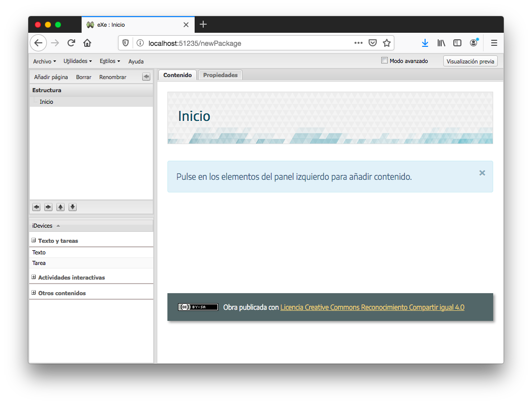Collapse the left panel with the arrow icon above Estructura
This screenshot has height=404, width=532.
pos(146,77)
